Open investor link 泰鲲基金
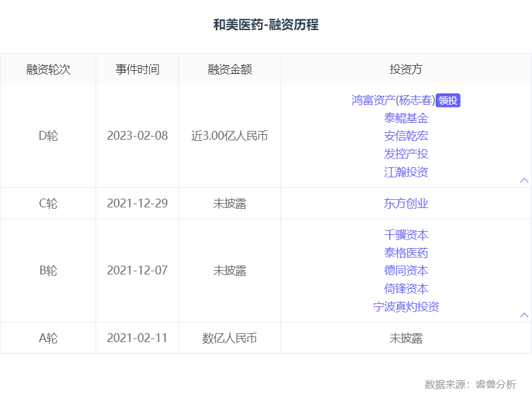This screenshot has height=411, width=532. point(406,118)
